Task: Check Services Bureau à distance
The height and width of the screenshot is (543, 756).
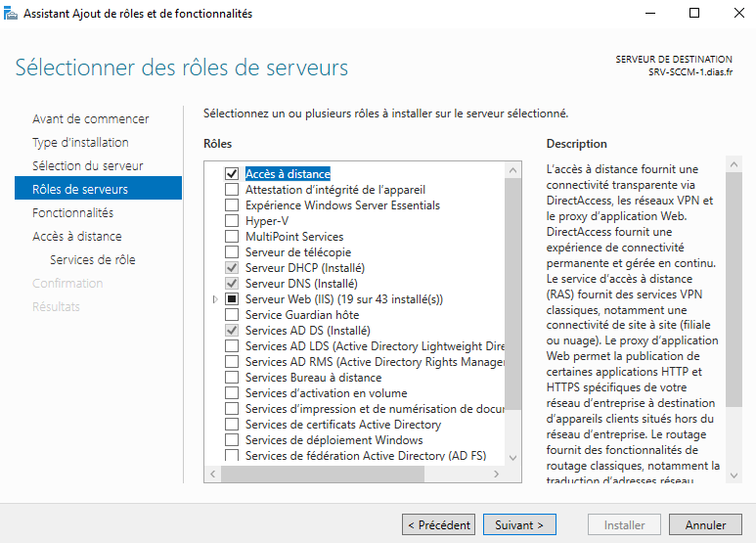Action: (x=232, y=378)
